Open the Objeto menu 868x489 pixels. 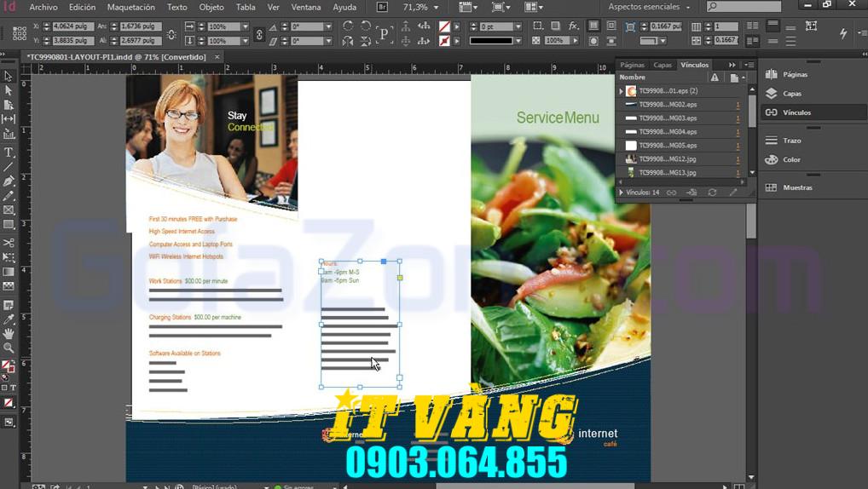pos(211,7)
